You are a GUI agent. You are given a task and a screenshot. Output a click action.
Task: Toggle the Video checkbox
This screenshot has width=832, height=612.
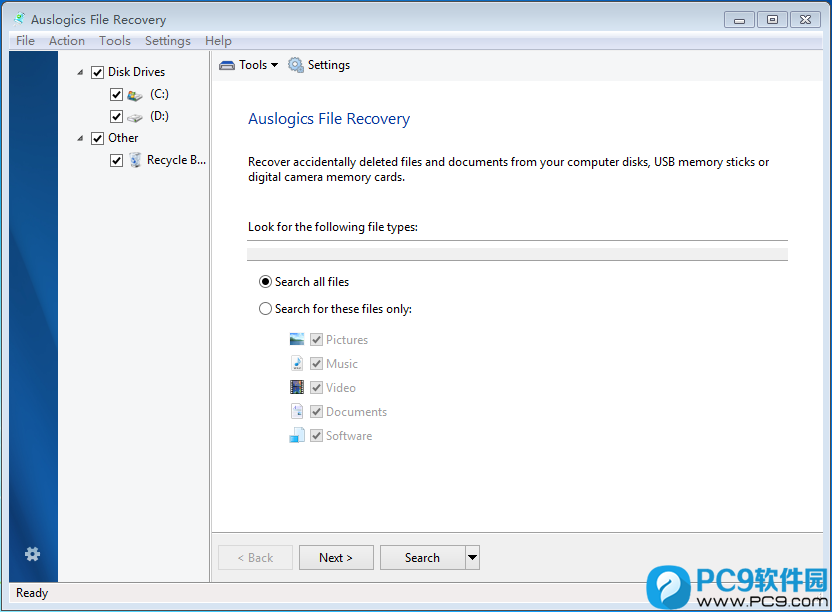(316, 387)
